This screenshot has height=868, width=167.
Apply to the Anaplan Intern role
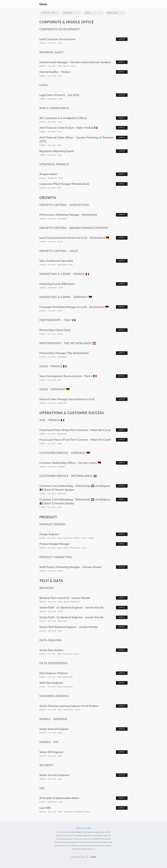(122, 174)
